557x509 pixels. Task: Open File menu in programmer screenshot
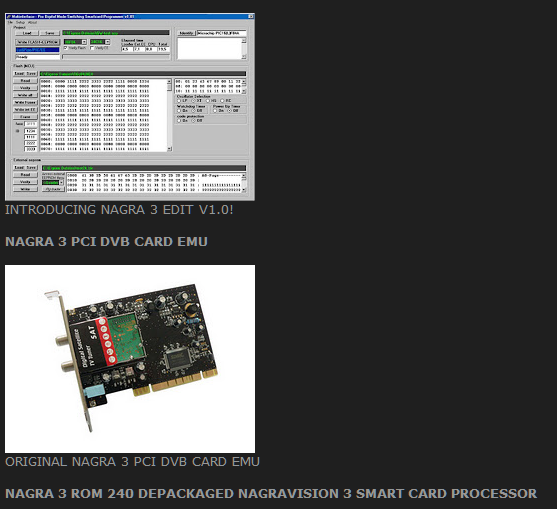[x=10, y=22]
